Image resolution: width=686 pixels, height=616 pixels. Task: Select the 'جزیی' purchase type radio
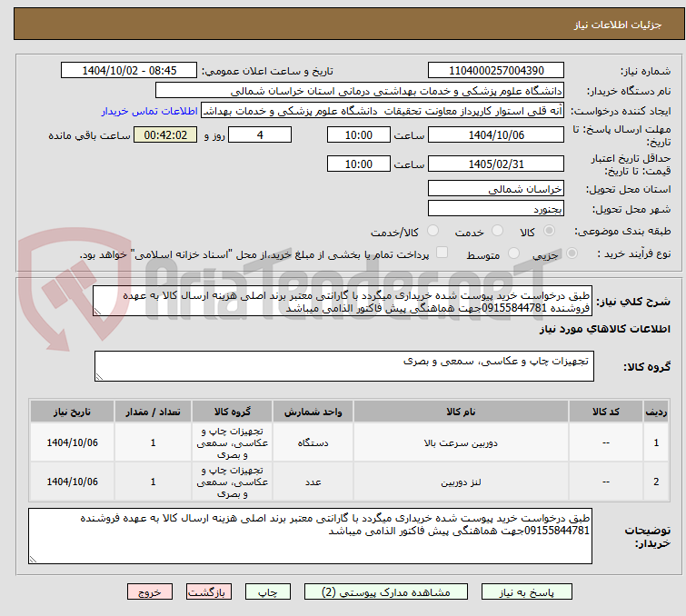click(x=572, y=253)
